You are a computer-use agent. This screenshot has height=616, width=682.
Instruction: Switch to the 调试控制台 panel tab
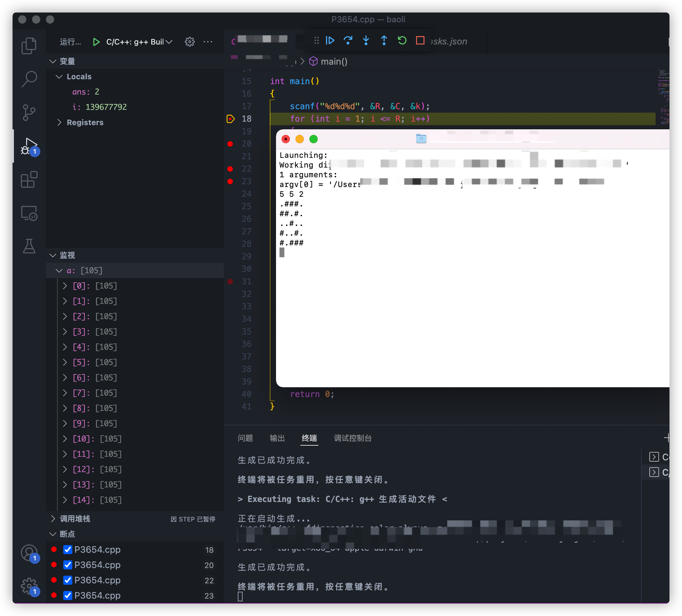tap(353, 438)
